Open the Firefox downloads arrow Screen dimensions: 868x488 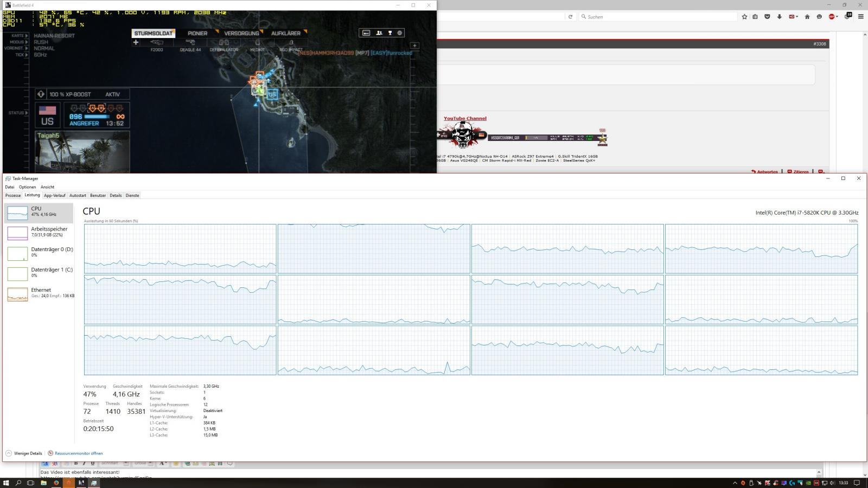pos(779,17)
